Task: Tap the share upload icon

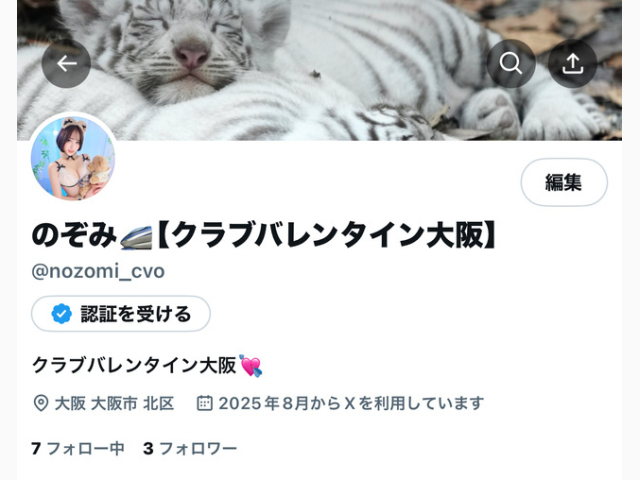Action: point(572,64)
